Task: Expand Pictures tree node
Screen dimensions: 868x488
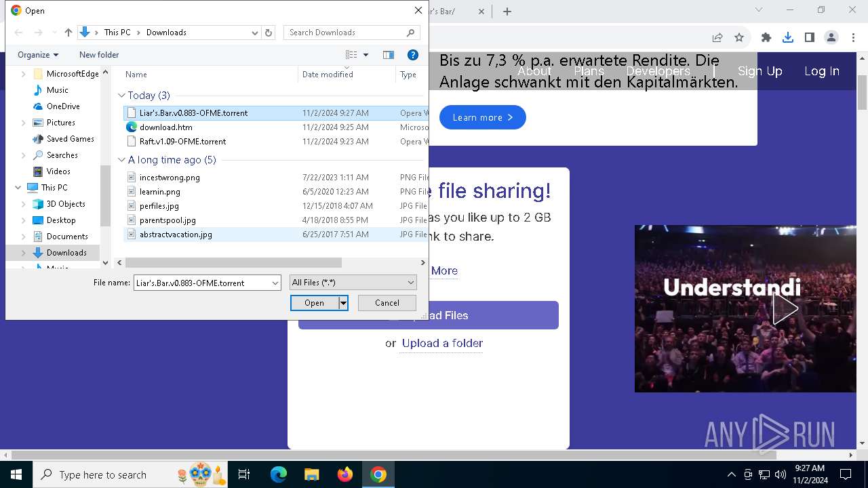Action: pyautogui.click(x=24, y=123)
